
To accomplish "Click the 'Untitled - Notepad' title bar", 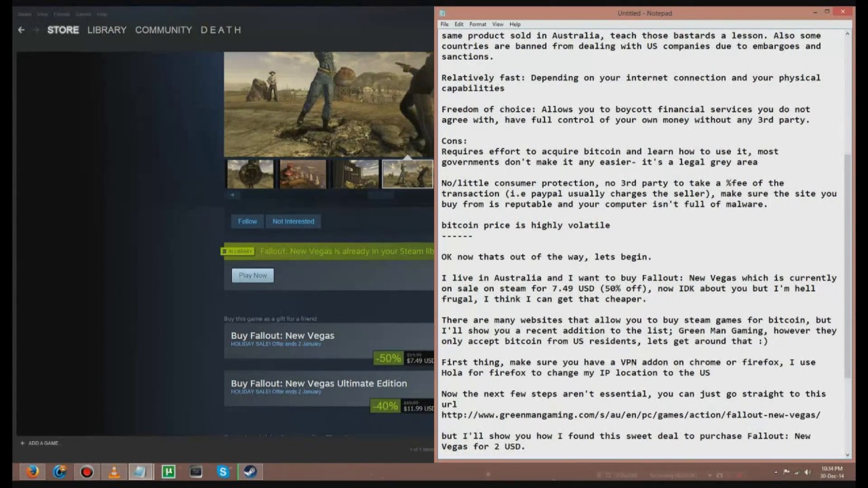I will tap(644, 13).
